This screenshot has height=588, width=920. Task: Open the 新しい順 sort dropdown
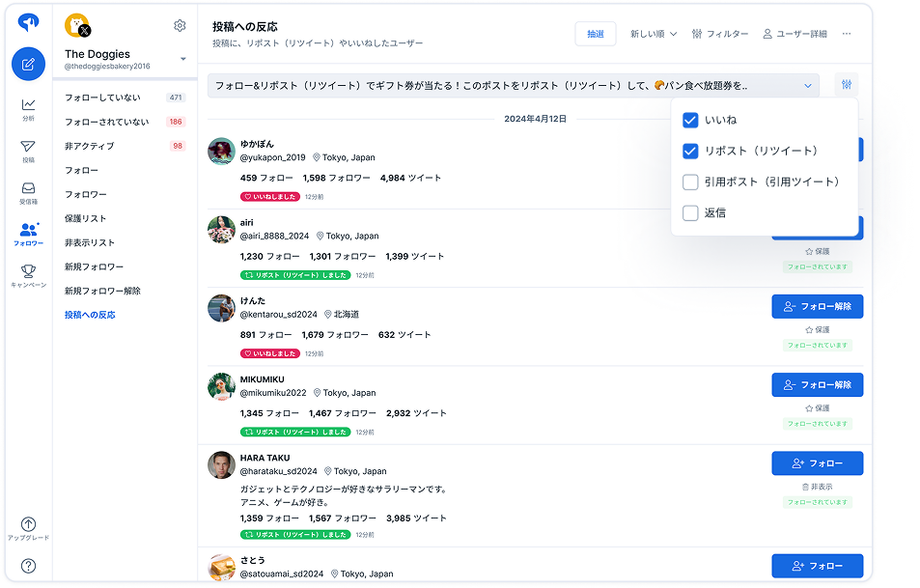[x=654, y=34]
